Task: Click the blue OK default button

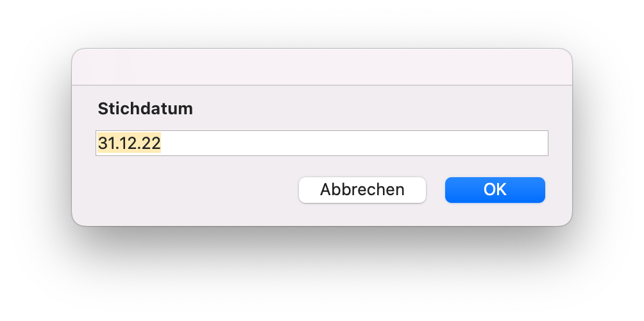Action: [495, 190]
